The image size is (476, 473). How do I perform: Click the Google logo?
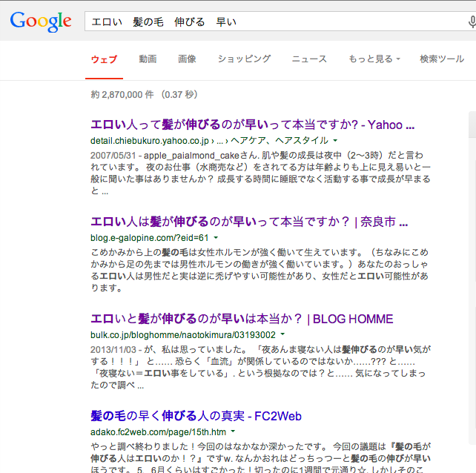pyautogui.click(x=41, y=21)
